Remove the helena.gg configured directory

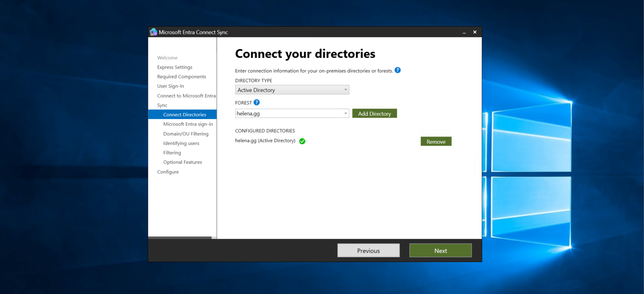pos(436,141)
